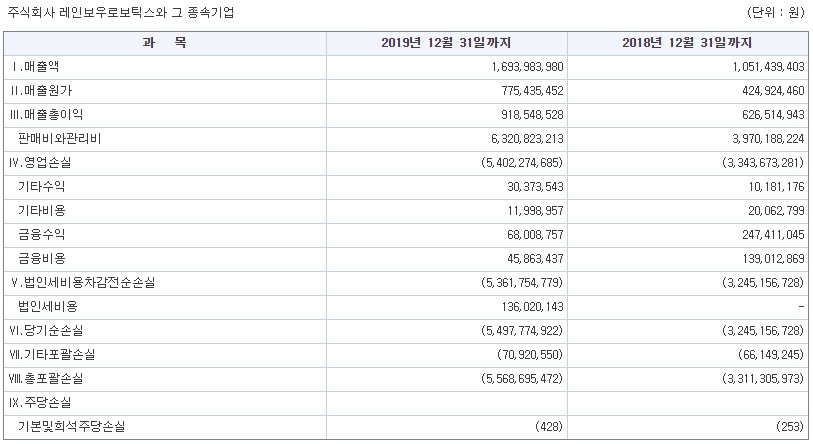Select the Ⅲ.매출총이익 row label

[46, 115]
